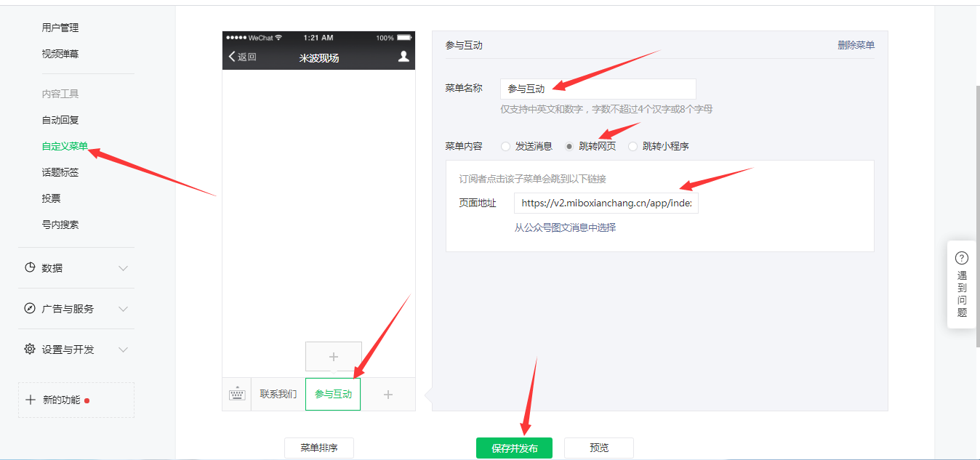Click plus icon to add new bottom menu
Image resolution: width=980 pixels, height=460 pixels.
(x=388, y=395)
